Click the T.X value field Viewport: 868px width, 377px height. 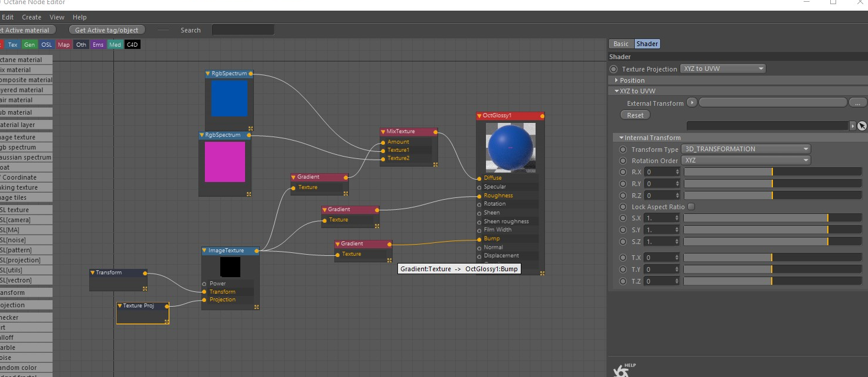[662, 258]
